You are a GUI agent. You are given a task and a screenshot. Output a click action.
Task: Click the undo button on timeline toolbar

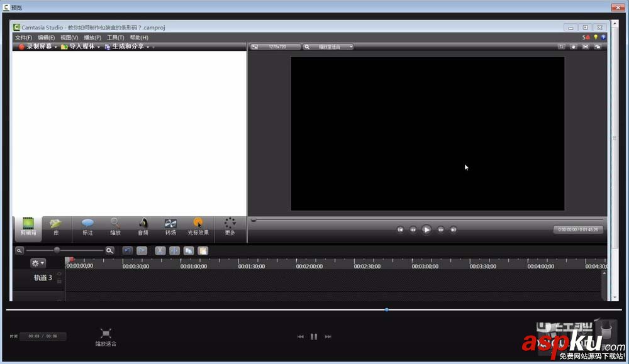[x=128, y=251]
